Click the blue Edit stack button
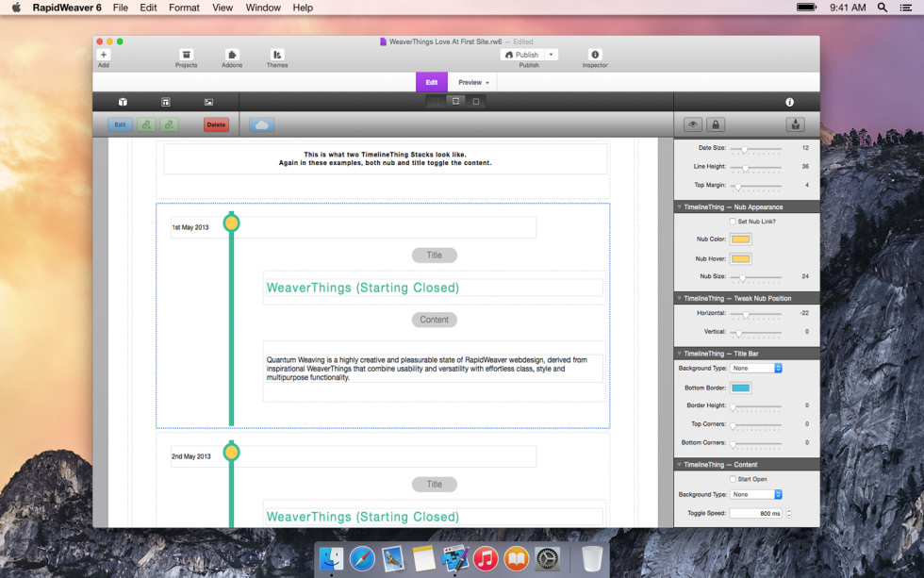The image size is (924, 578). pyautogui.click(x=121, y=124)
